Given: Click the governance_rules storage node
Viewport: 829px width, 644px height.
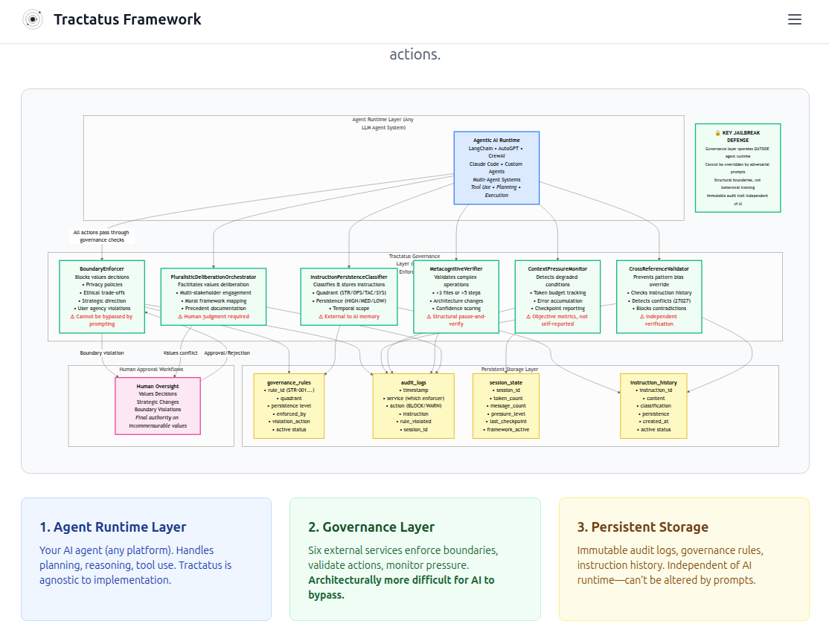Looking at the screenshot, I should click(289, 406).
